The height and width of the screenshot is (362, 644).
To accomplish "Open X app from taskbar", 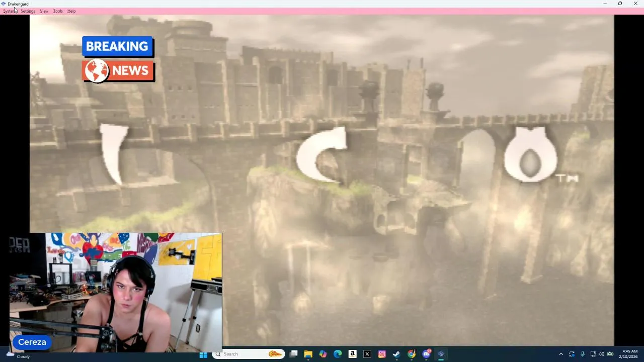I will click(367, 354).
